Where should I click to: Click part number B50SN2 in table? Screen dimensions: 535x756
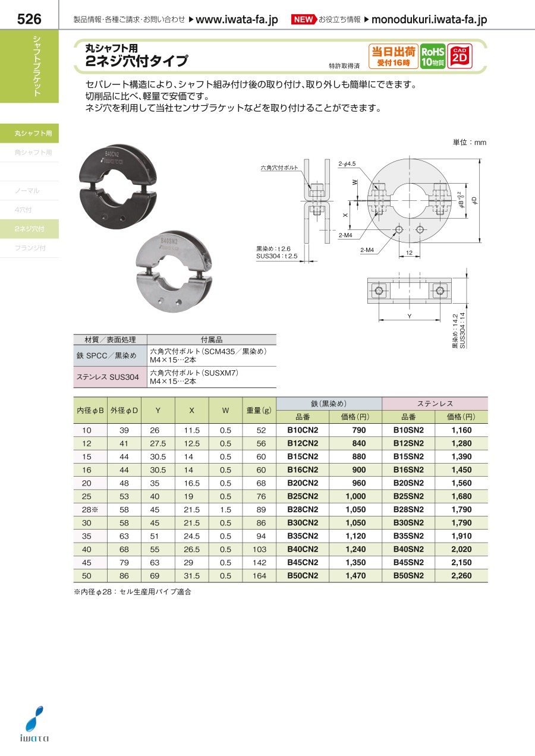[408, 575]
